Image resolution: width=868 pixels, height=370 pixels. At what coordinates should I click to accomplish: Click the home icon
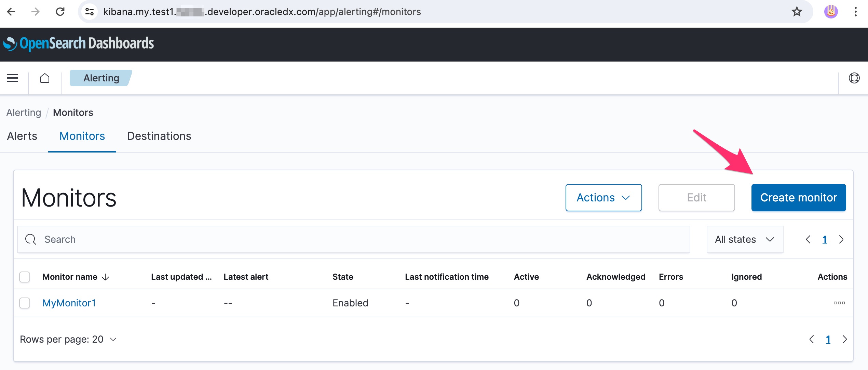pos(45,78)
